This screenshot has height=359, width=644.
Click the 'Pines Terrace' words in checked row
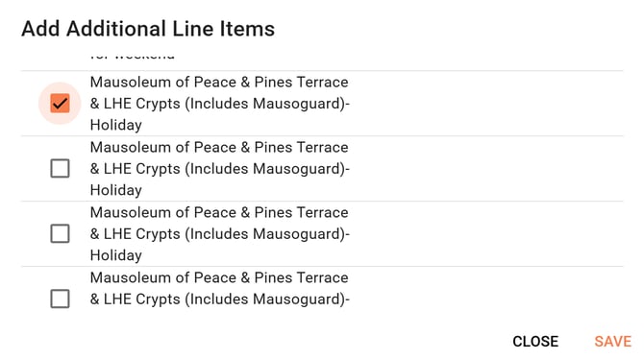tap(301, 82)
